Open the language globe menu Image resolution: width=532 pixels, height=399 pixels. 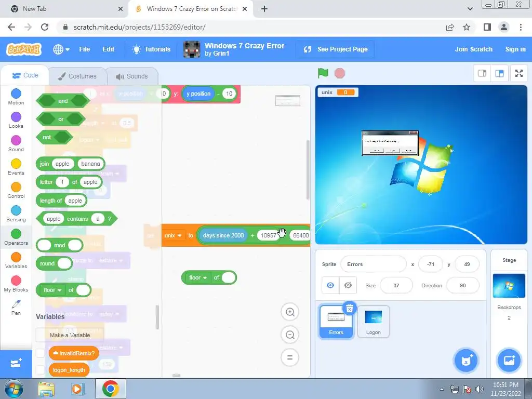click(61, 49)
